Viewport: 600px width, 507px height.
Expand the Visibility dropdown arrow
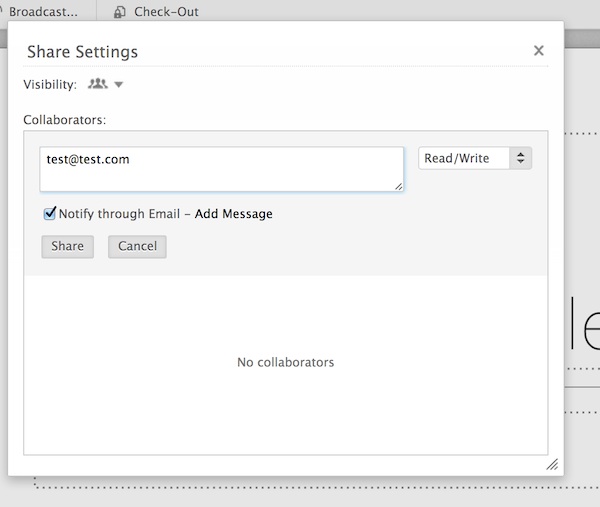pyautogui.click(x=119, y=85)
